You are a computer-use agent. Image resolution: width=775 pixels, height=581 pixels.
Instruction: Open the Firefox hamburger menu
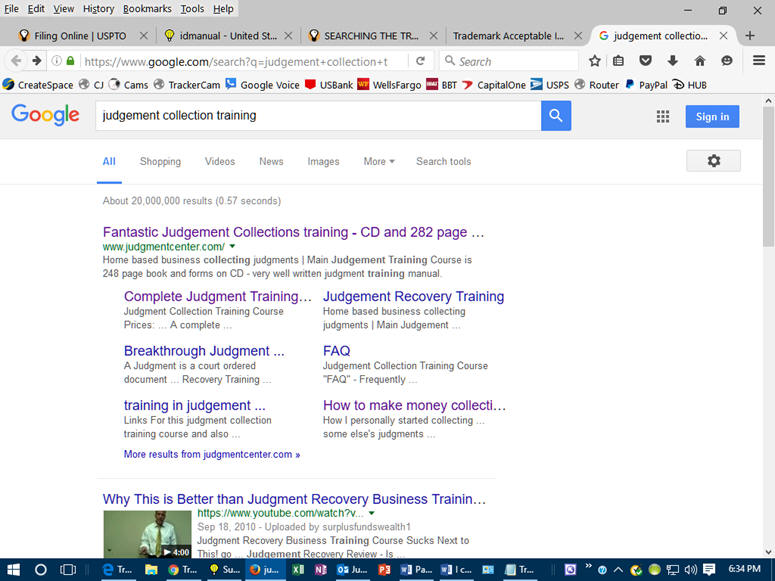pos(756,61)
